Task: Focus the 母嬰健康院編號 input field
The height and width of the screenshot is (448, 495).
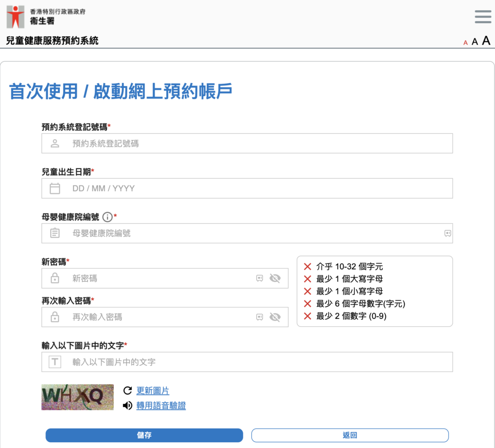Action: [251, 233]
